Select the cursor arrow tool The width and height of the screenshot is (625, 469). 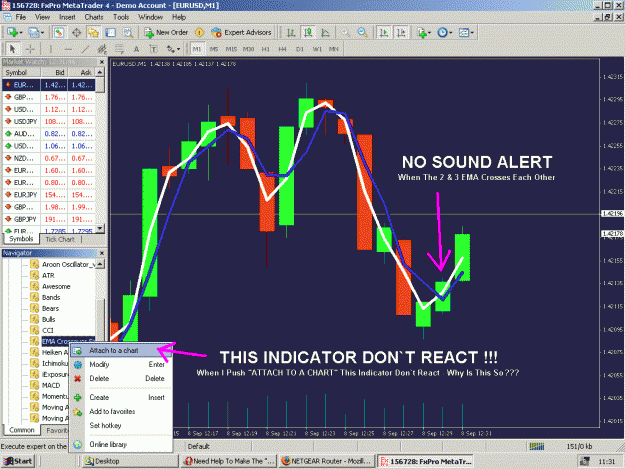[x=12, y=49]
